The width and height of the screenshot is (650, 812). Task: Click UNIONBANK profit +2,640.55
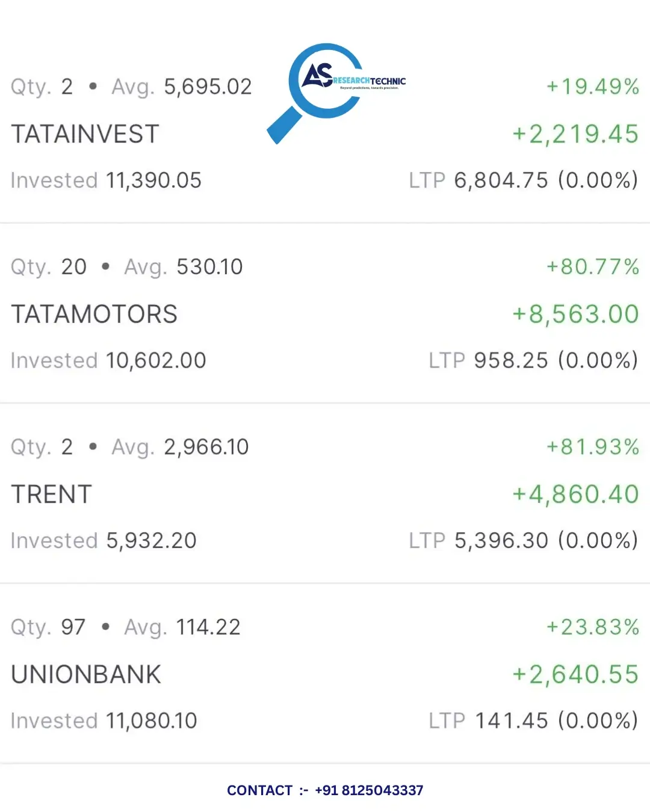(x=575, y=675)
